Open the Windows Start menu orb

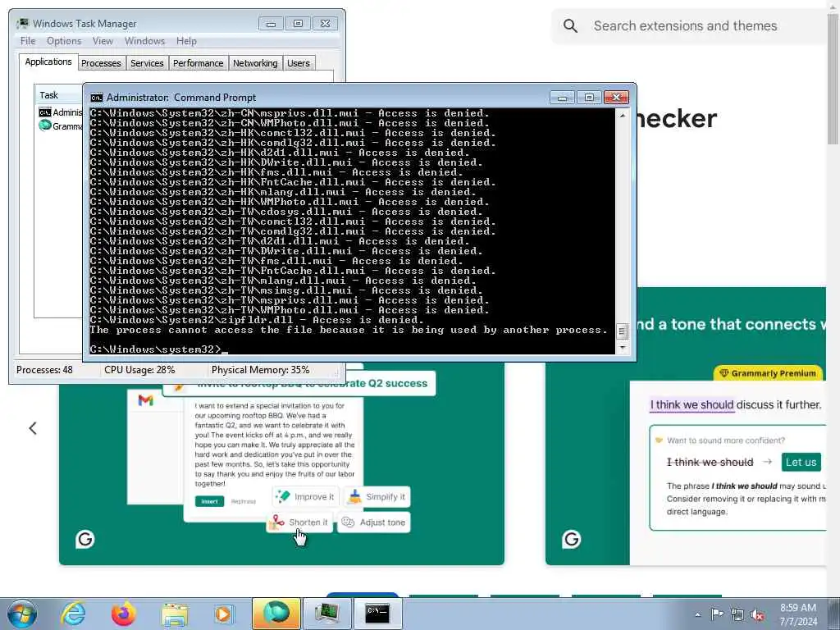(x=22, y=614)
